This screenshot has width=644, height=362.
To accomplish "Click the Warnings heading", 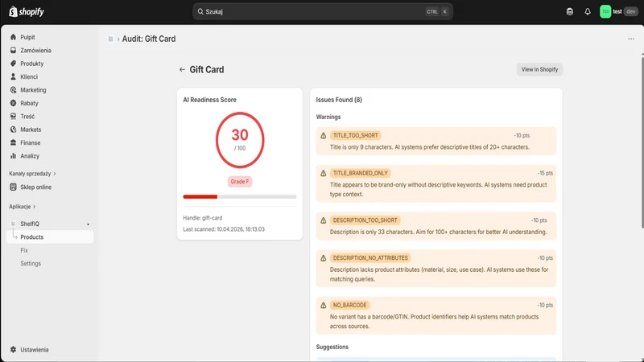I will [x=328, y=117].
